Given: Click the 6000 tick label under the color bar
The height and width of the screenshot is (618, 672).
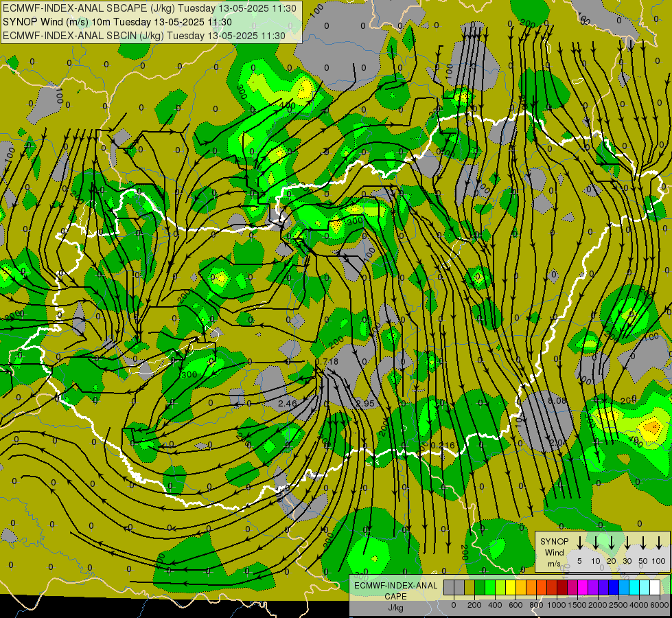Looking at the screenshot, I should tap(660, 605).
